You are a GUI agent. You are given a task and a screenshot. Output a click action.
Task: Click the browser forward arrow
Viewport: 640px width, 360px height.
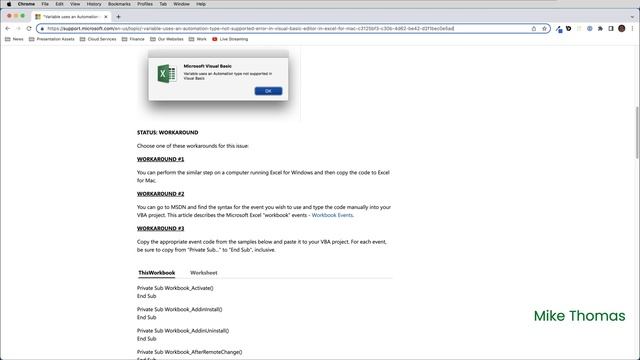[x=18, y=29]
